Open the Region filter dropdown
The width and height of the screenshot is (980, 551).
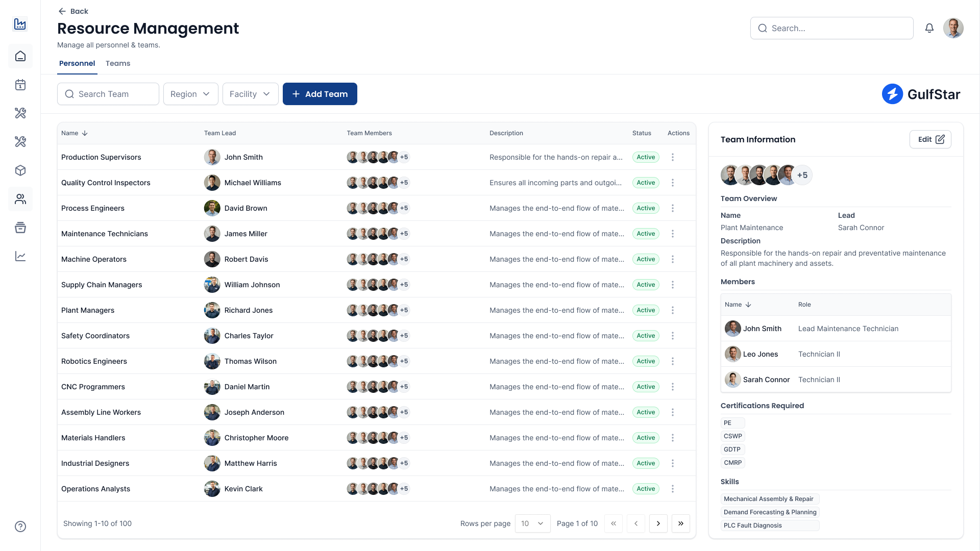pyautogui.click(x=190, y=94)
